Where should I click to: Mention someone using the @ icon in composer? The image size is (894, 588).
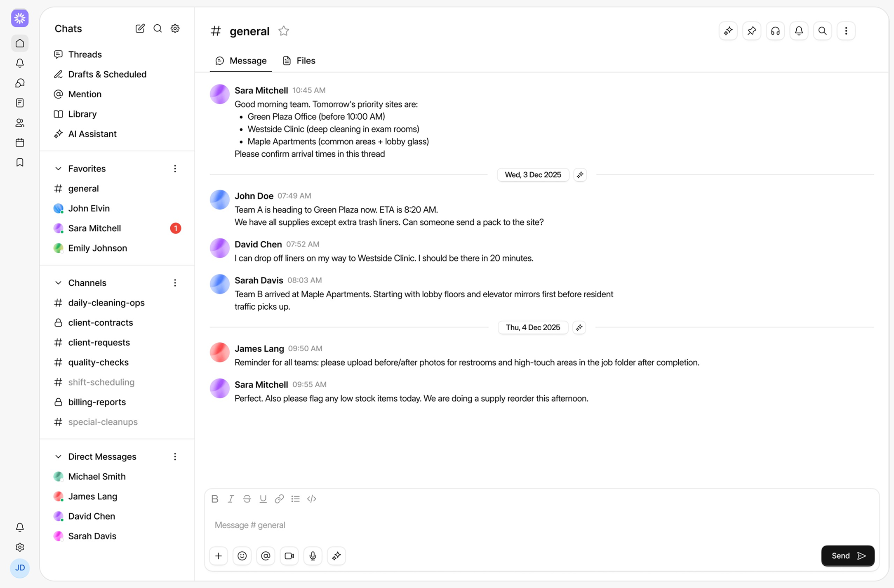266,556
